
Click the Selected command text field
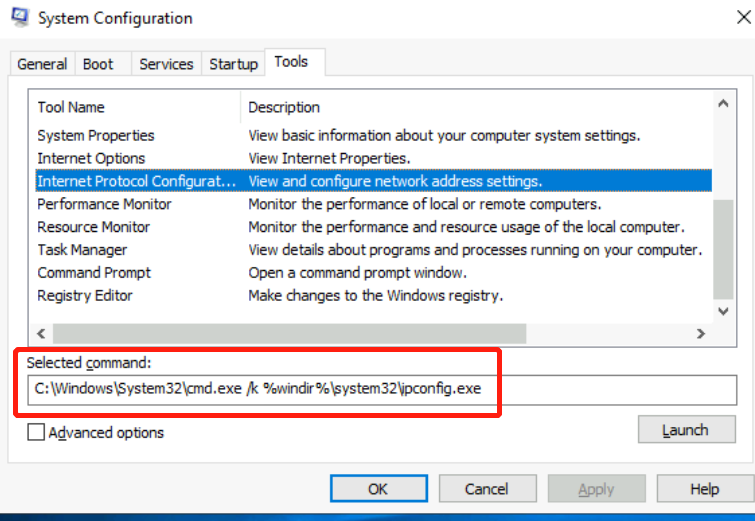(x=380, y=388)
